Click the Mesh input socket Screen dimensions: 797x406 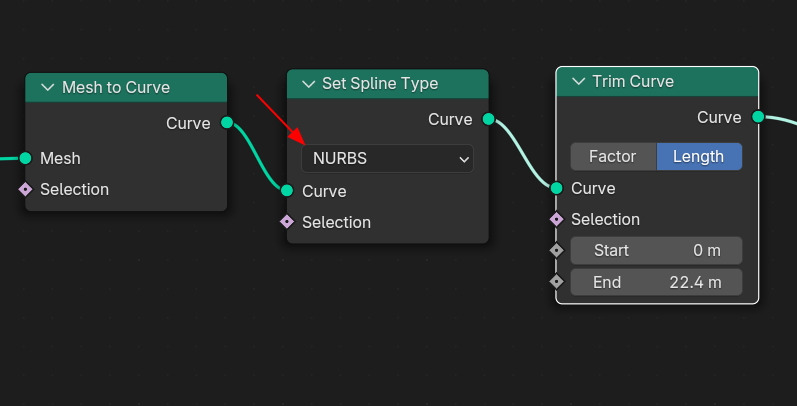click(25, 158)
